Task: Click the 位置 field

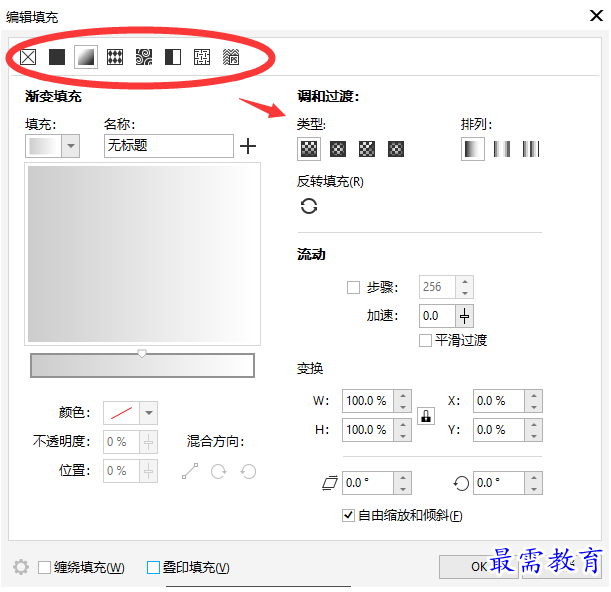Action: pos(121,471)
